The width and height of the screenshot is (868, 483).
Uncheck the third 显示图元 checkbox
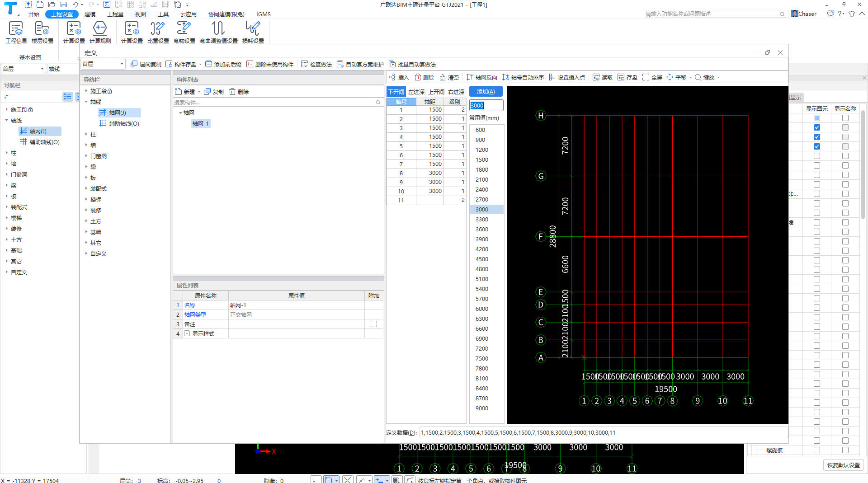[x=817, y=137]
